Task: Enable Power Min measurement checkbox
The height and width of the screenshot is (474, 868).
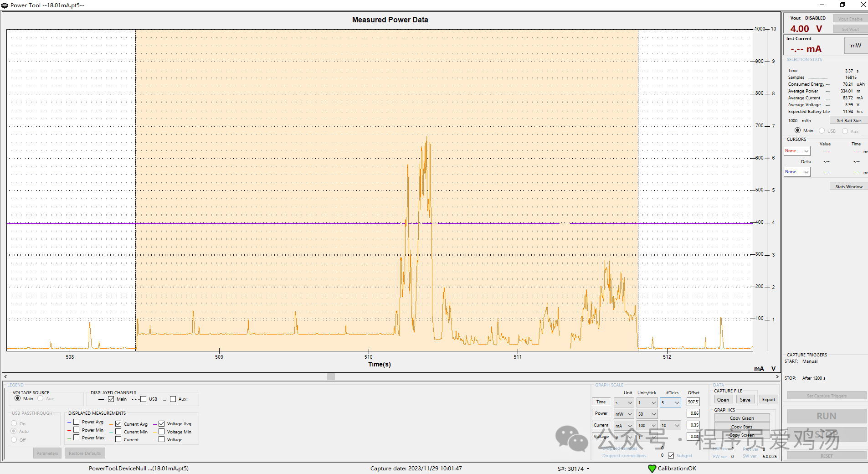Action: pos(77,430)
